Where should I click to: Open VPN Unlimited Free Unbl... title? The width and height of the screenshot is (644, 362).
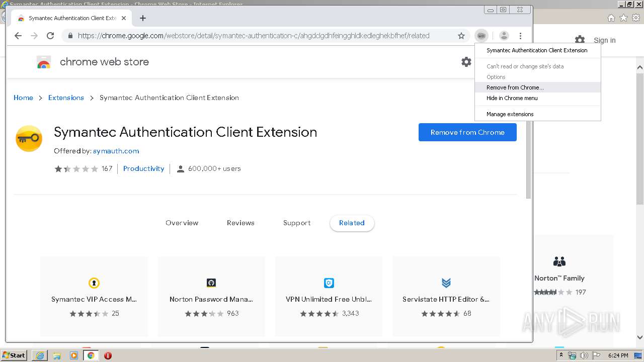pos(329,299)
